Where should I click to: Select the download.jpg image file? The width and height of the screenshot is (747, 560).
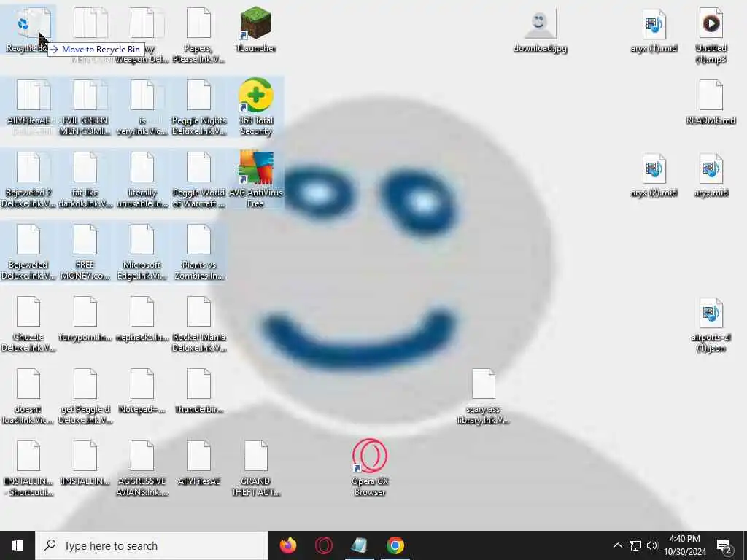[540, 29]
